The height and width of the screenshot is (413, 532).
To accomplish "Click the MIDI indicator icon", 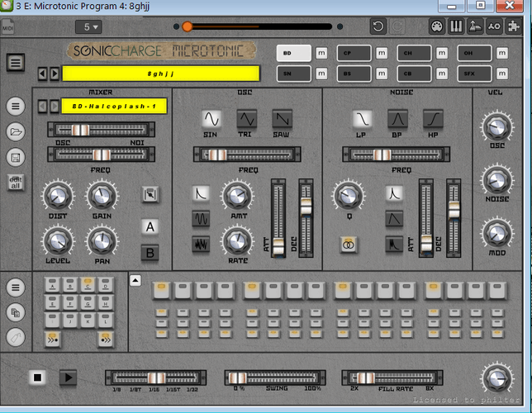I will coord(7,26).
